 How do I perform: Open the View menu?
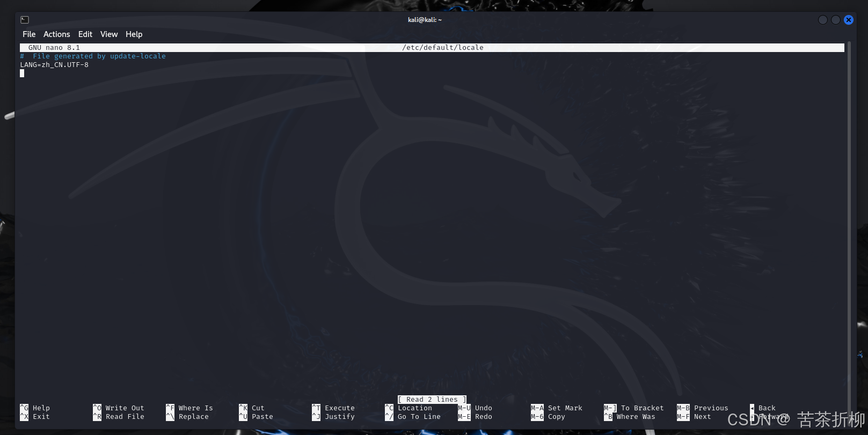[109, 34]
